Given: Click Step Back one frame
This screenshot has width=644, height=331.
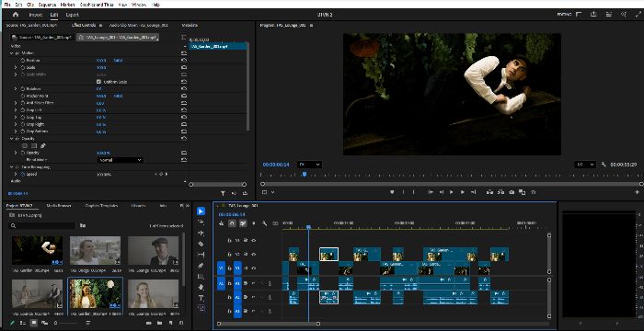Looking at the screenshot, I should [441, 192].
